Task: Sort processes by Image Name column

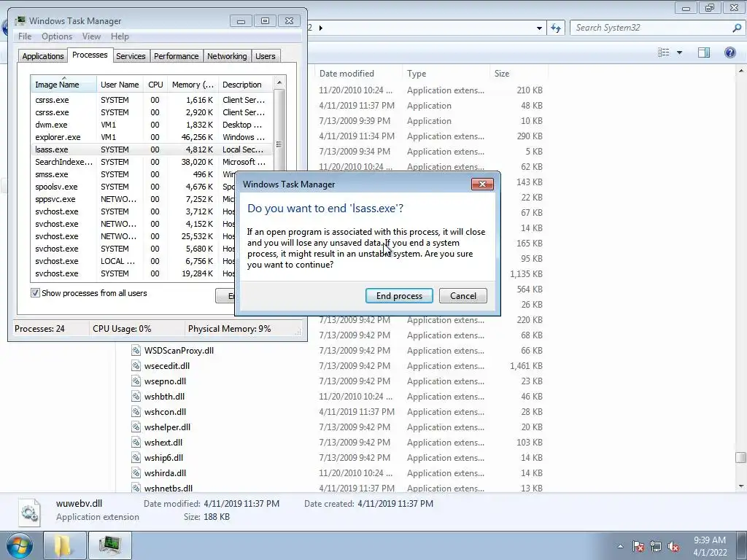Action: [x=63, y=85]
